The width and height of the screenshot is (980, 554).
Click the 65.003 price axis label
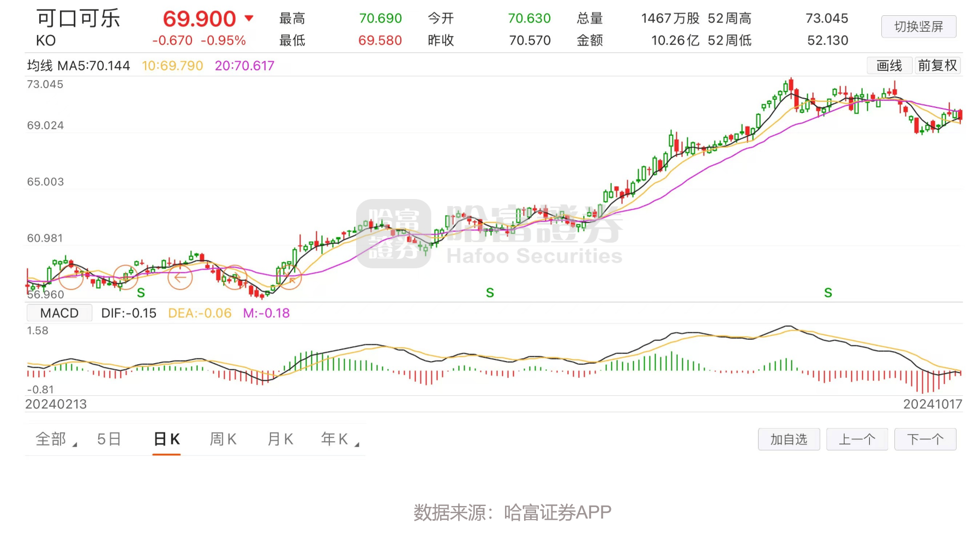[45, 182]
